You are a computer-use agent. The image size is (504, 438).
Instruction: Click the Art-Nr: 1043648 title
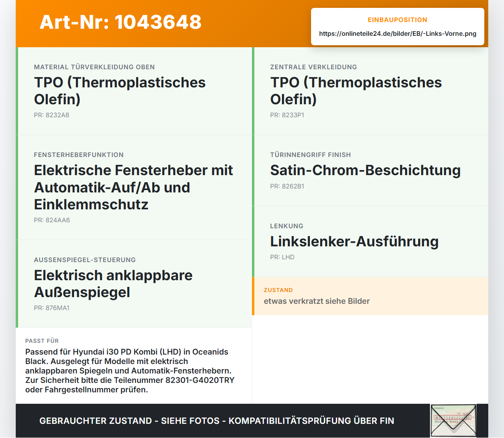pos(120,22)
